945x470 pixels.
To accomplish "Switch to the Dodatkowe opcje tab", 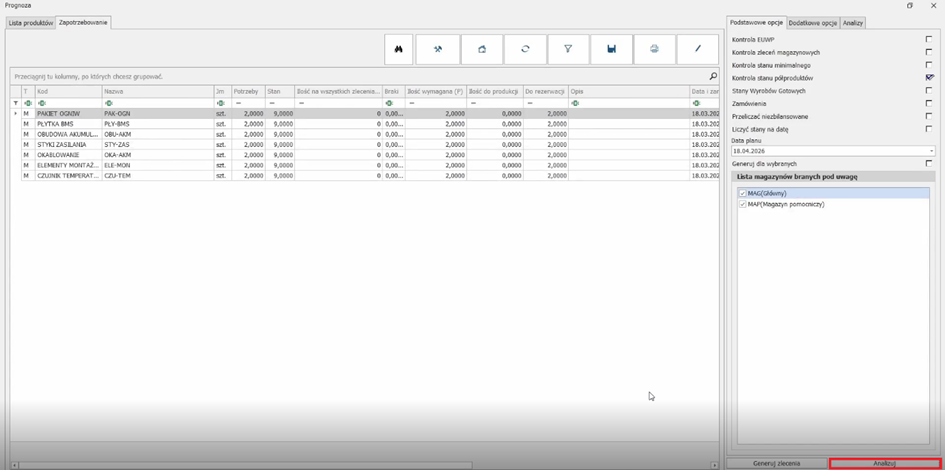I will 812,21.
